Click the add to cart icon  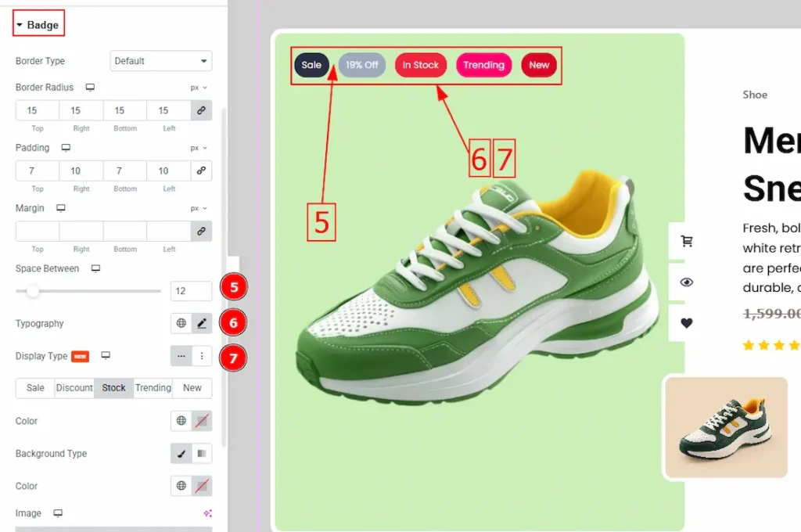[x=687, y=241]
